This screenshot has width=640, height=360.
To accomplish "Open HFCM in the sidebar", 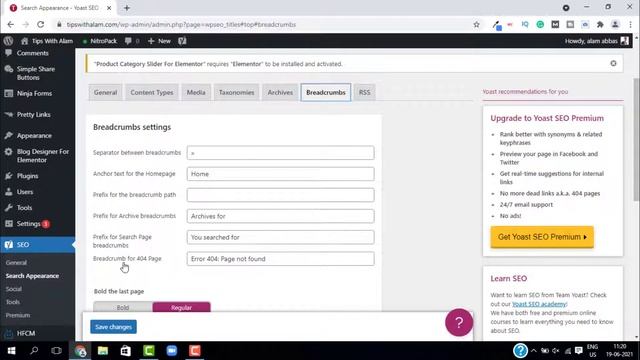I will [x=26, y=333].
